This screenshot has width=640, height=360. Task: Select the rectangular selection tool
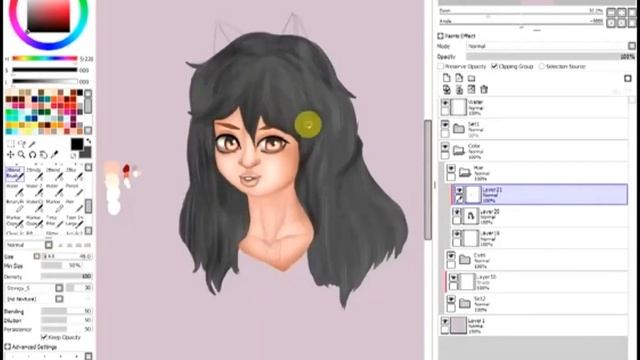(x=11, y=144)
